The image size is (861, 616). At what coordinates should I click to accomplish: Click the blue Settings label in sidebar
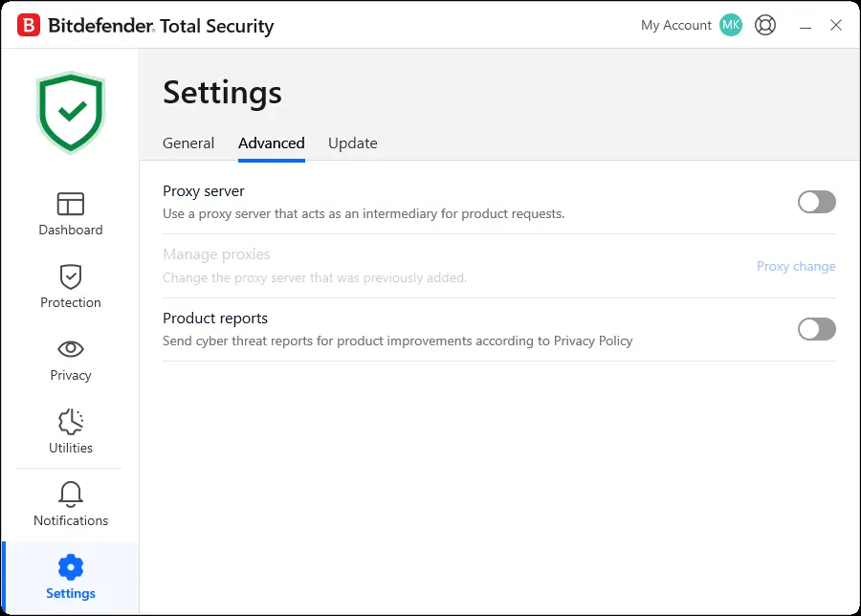point(70,593)
